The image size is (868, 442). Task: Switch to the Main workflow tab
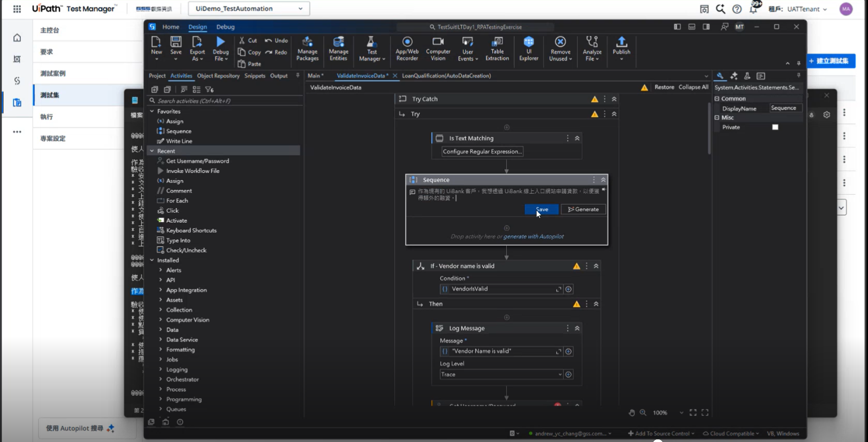coord(314,76)
